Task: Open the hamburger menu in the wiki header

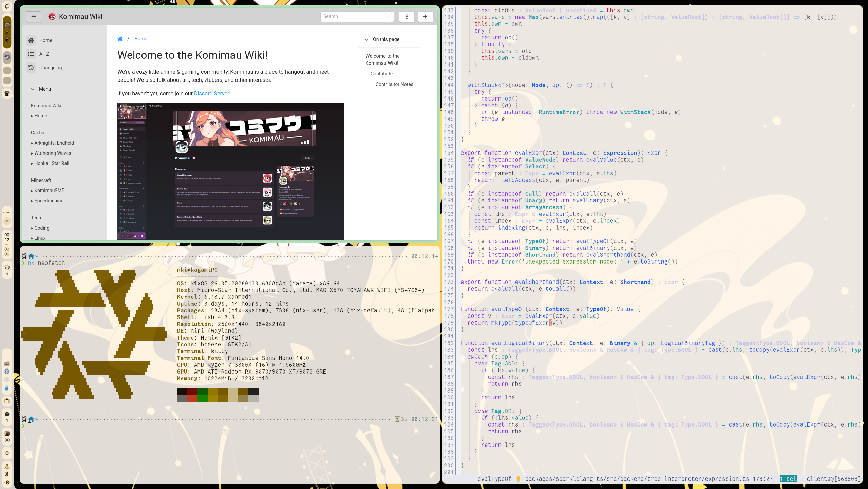Action: 33,16
